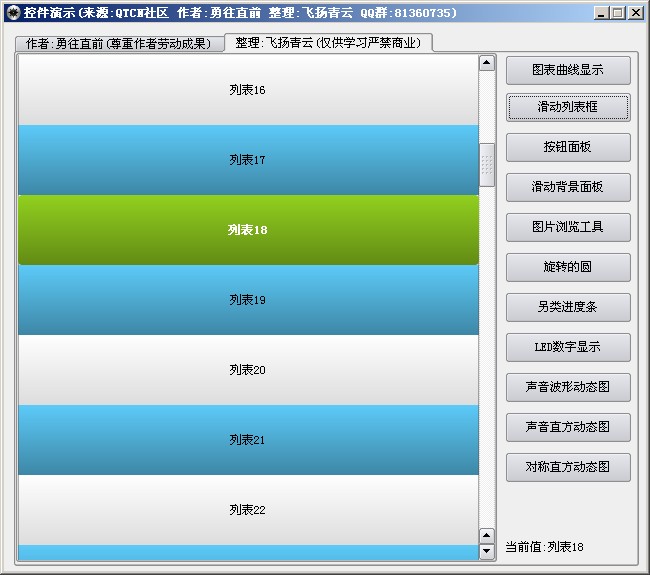The height and width of the screenshot is (575, 650).
Task: Click the 当前值:列表18 status label
Action: click(x=544, y=547)
